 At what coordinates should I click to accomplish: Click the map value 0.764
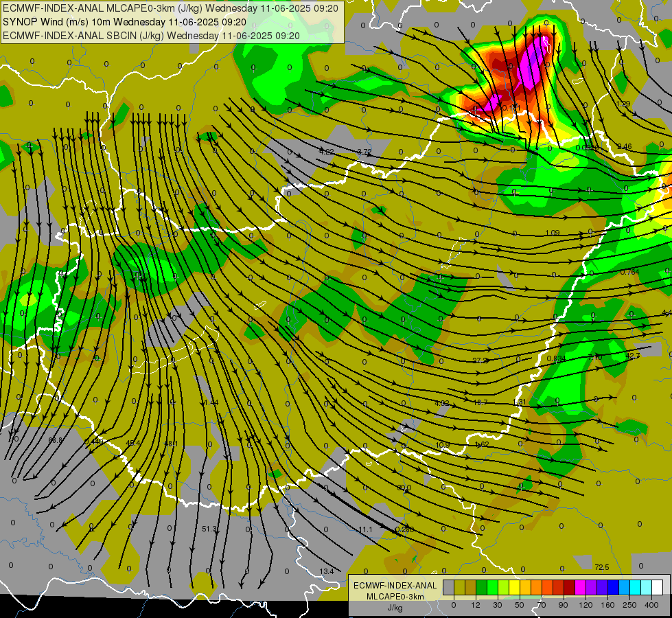coord(629,272)
